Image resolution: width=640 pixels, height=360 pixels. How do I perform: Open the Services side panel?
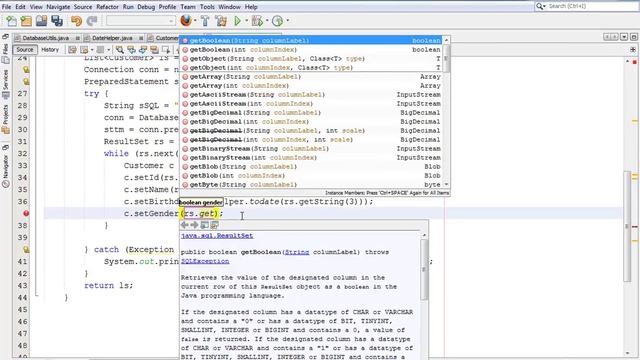pos(5,84)
